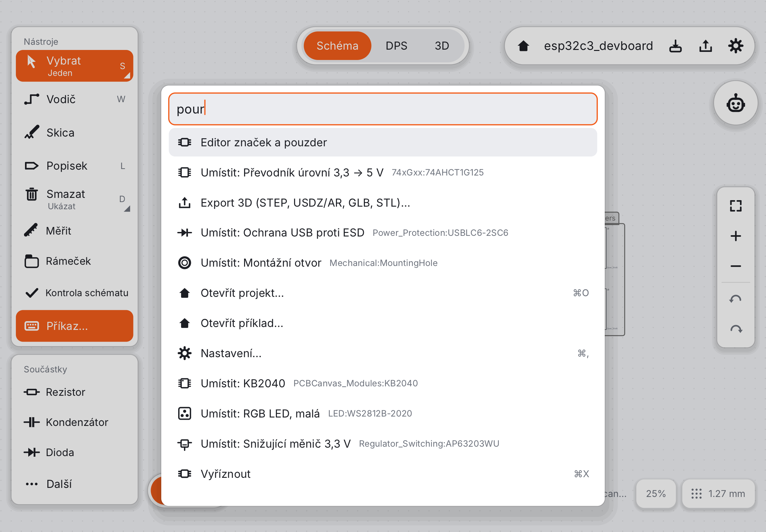Click the command search field with 'pour'
This screenshot has height=532, width=766.
[383, 109]
